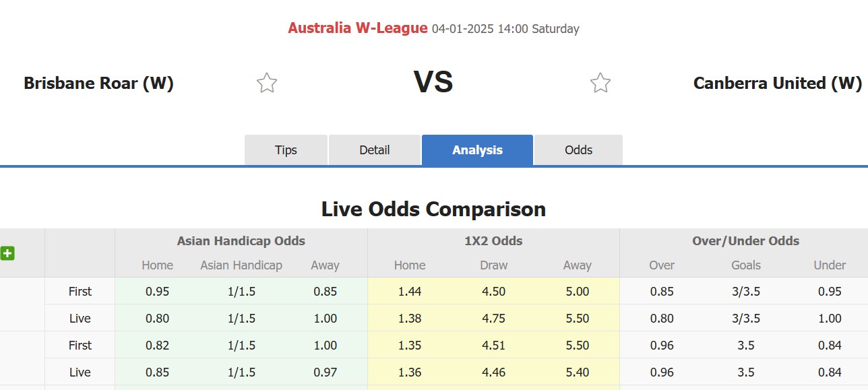
Task: Toggle the favorite star next to Brisbane Roar
Action: (266, 82)
